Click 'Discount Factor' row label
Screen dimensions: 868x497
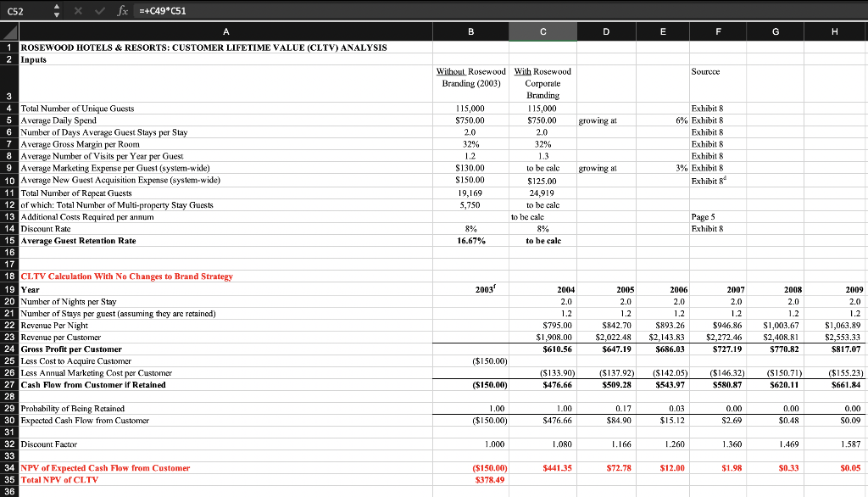48,444
